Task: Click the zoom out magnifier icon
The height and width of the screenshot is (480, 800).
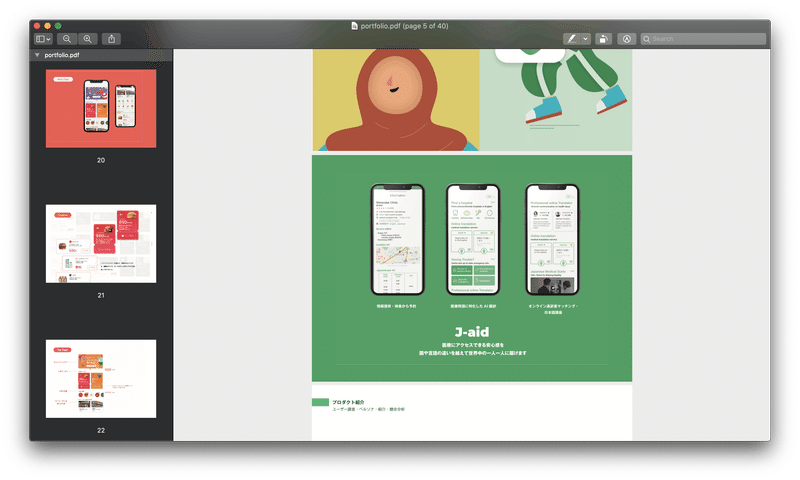Action: pyautogui.click(x=67, y=39)
